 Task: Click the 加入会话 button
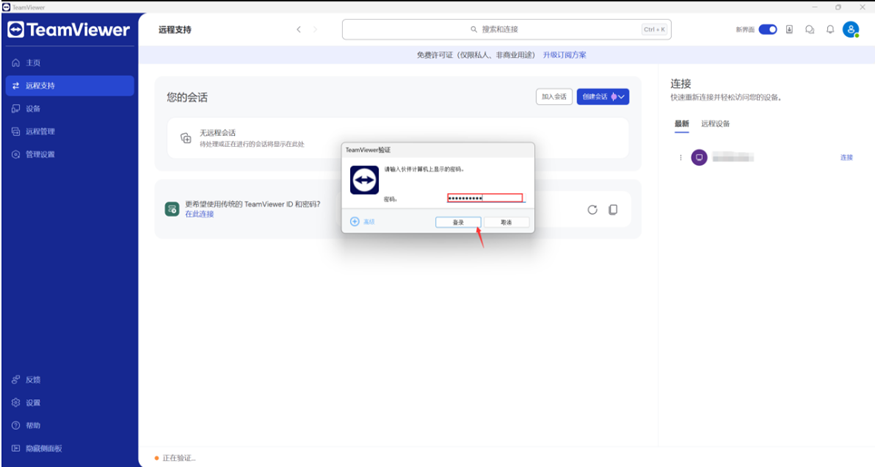point(554,97)
